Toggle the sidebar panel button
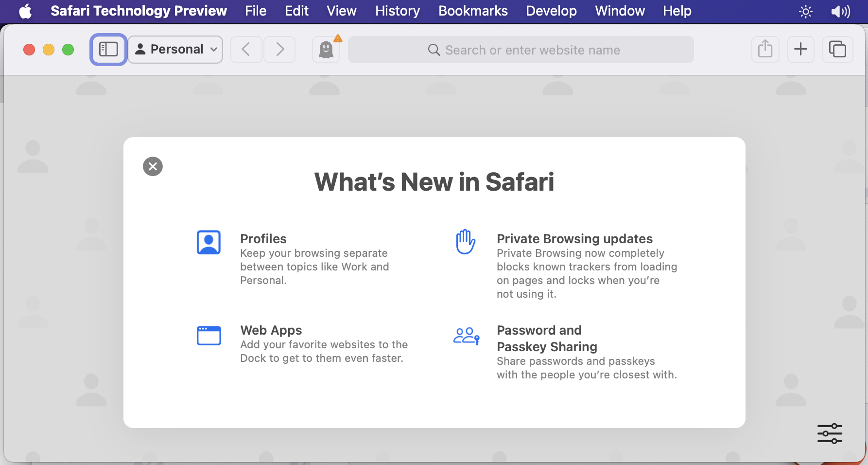The height and width of the screenshot is (465, 868). point(108,49)
